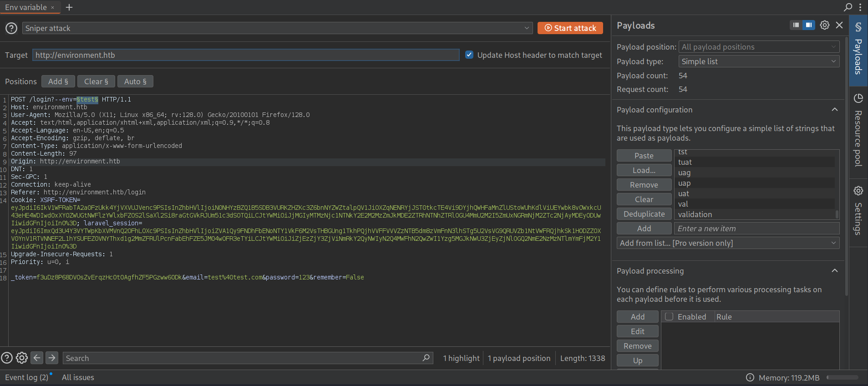The height and width of the screenshot is (386, 868).
Task: Toggle Update Host header to match target
Action: click(469, 55)
